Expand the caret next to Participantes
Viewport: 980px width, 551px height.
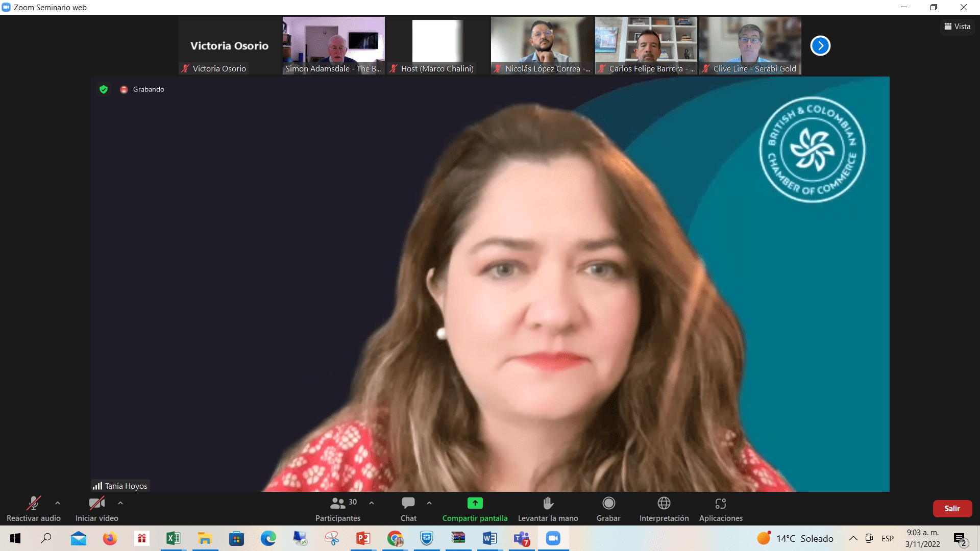372,503
